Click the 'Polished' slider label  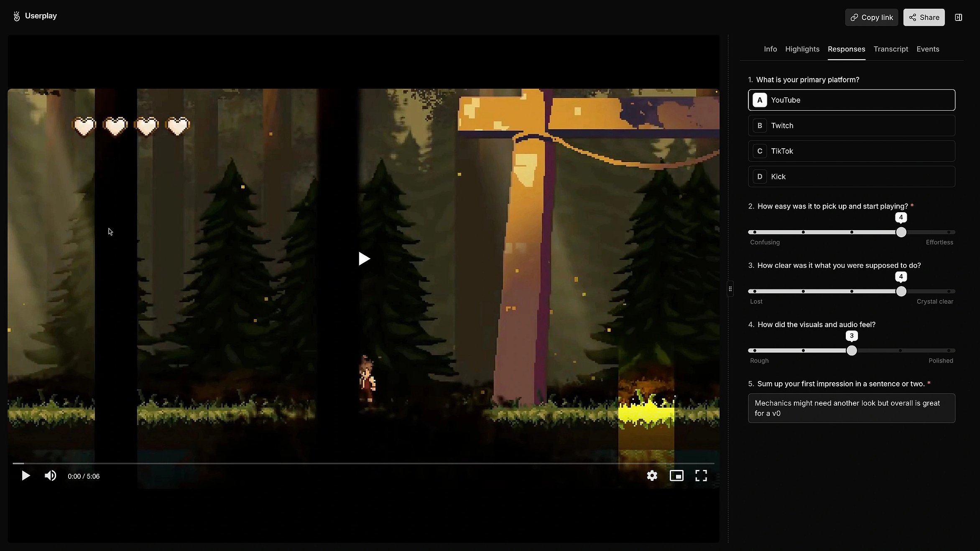pyautogui.click(x=941, y=361)
